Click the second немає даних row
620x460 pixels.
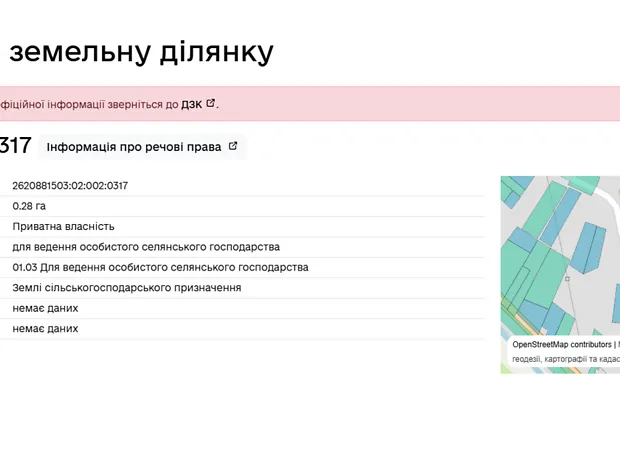pyautogui.click(x=45, y=329)
